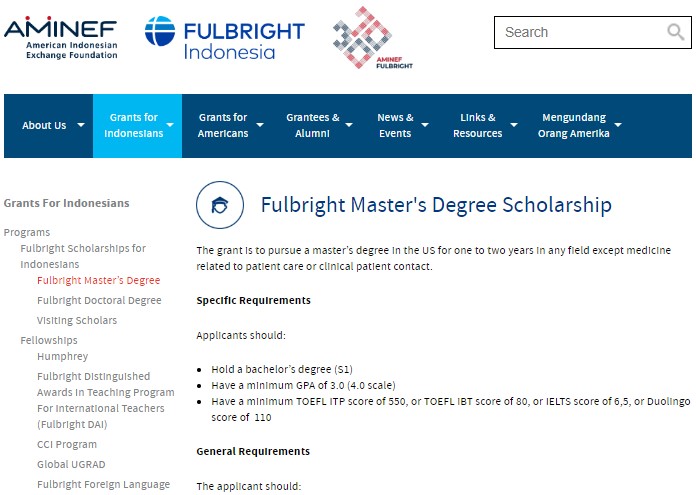This screenshot has width=696, height=495.
Task: Open the Visiting Scholars sidebar link
Action: click(77, 320)
